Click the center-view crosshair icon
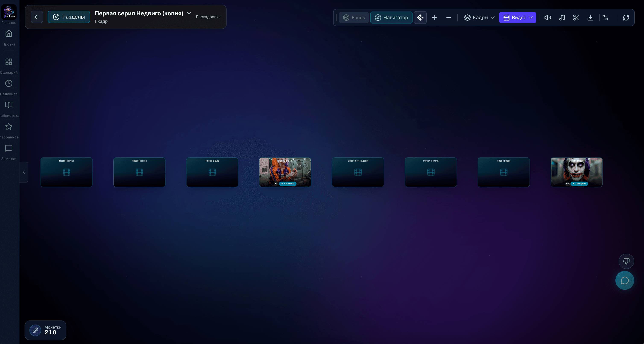The height and width of the screenshot is (344, 644). point(420,18)
